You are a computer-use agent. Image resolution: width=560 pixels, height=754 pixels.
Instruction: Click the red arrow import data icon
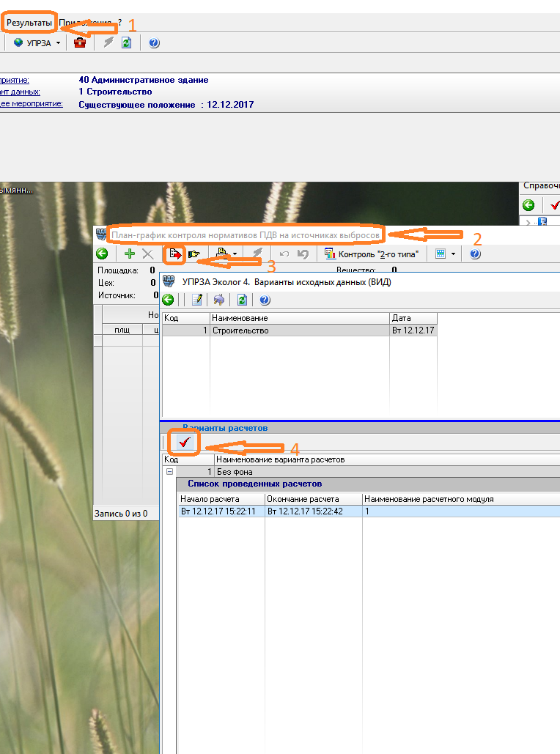coord(176,254)
